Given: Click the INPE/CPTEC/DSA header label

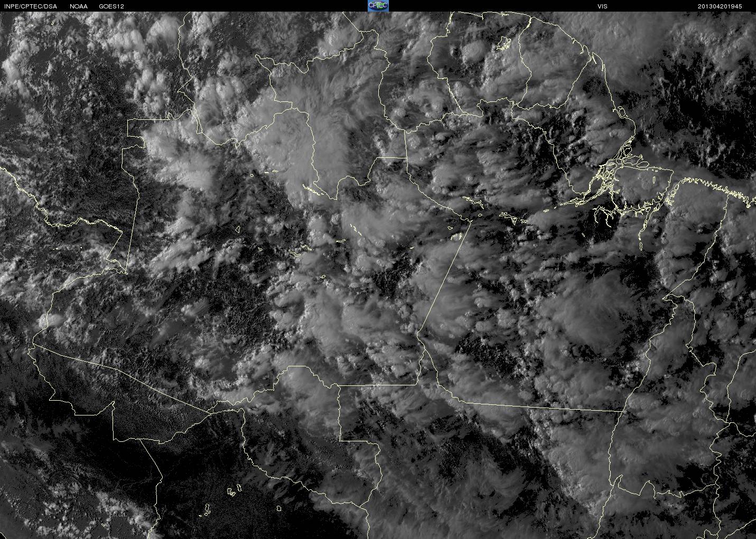Looking at the screenshot, I should click(x=30, y=6).
